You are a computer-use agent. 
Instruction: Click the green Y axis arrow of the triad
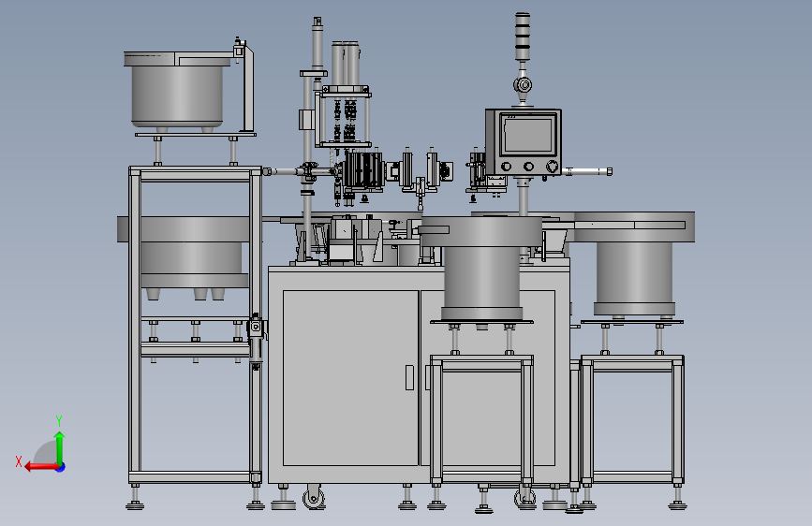tap(60, 447)
